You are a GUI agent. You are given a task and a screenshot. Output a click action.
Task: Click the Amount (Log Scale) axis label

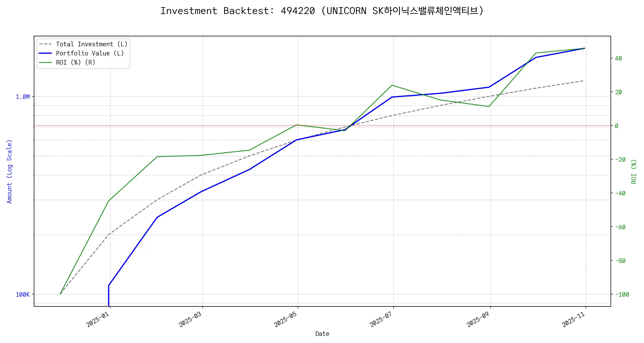point(9,171)
